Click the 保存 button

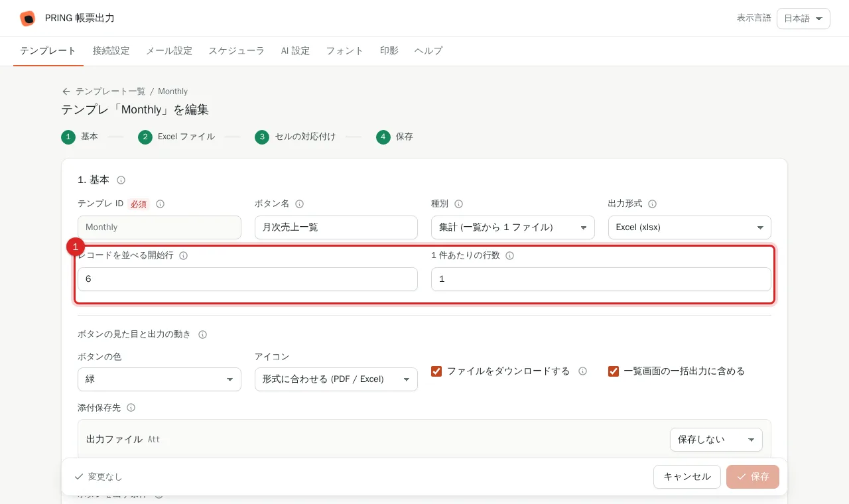[x=753, y=477]
